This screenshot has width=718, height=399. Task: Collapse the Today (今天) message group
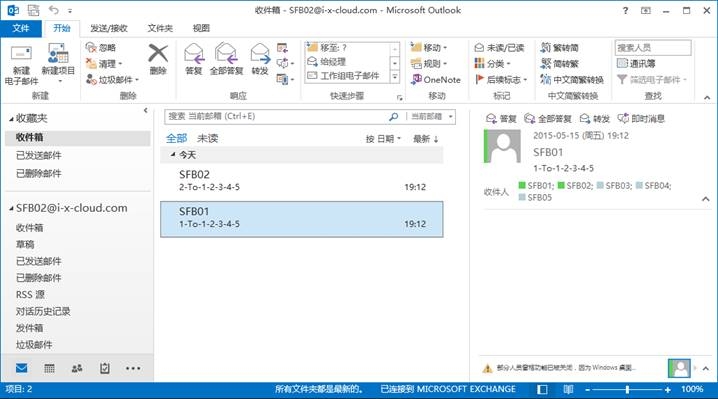click(173, 155)
